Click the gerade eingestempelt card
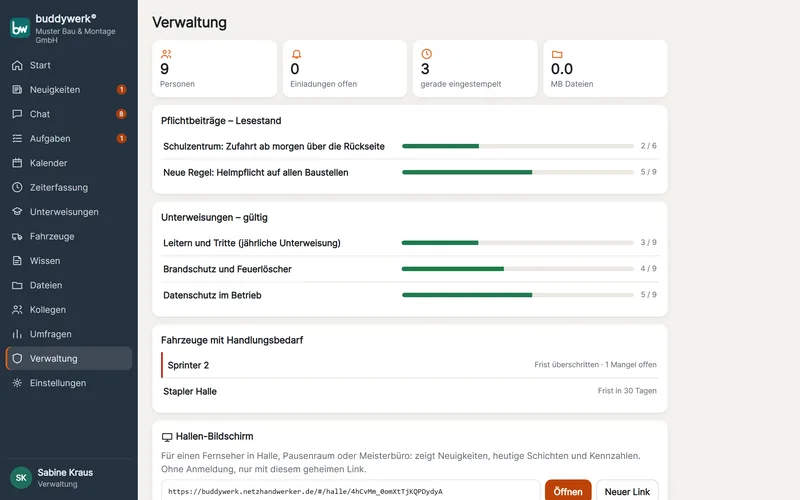Viewport: 800px width, 500px height. tap(475, 68)
